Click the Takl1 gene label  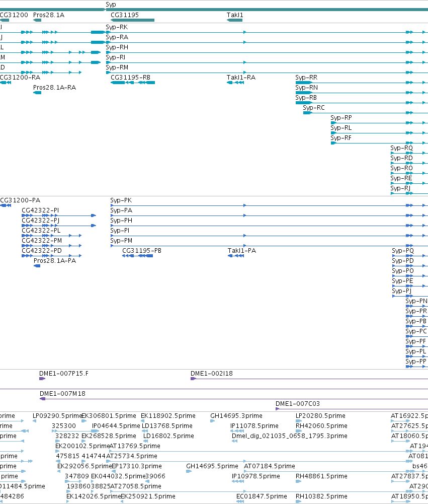235,15
